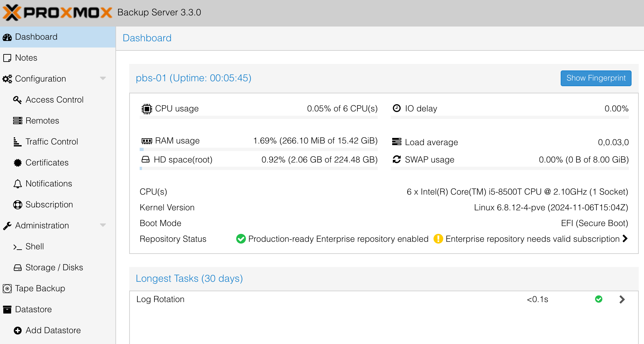Open Repository Status details chevron

tap(625, 239)
